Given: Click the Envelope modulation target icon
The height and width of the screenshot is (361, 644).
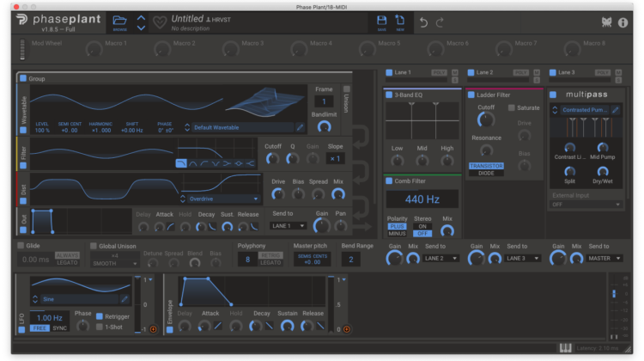Looking at the screenshot, I should [x=347, y=329].
